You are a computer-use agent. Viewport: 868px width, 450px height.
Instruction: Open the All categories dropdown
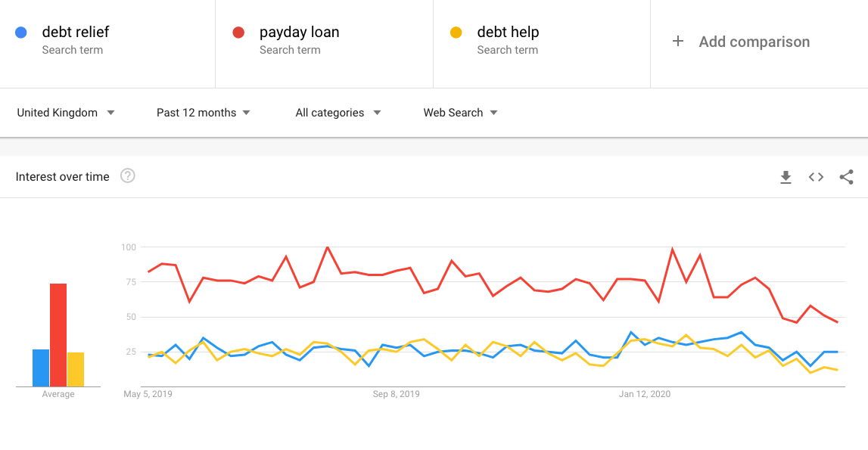338,113
